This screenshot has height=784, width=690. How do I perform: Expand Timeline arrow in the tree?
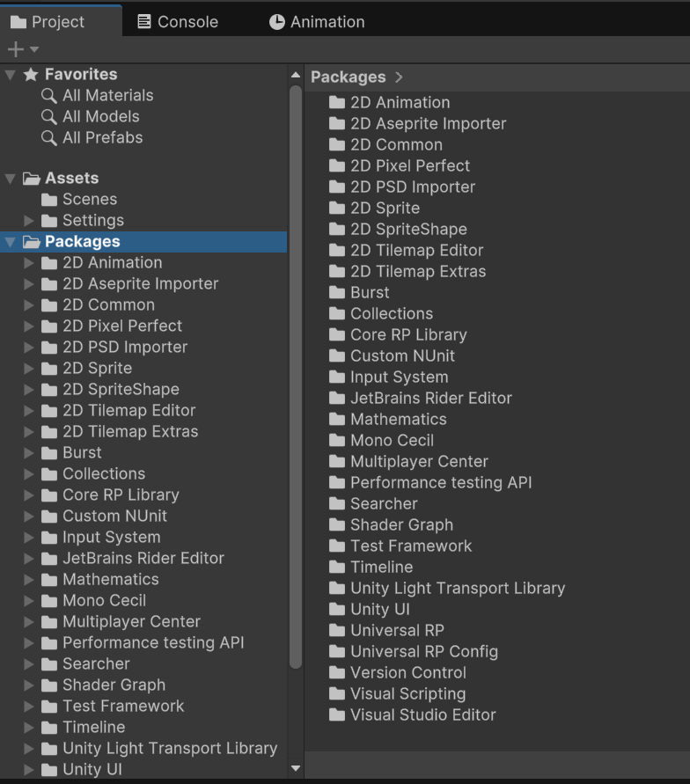coord(29,728)
